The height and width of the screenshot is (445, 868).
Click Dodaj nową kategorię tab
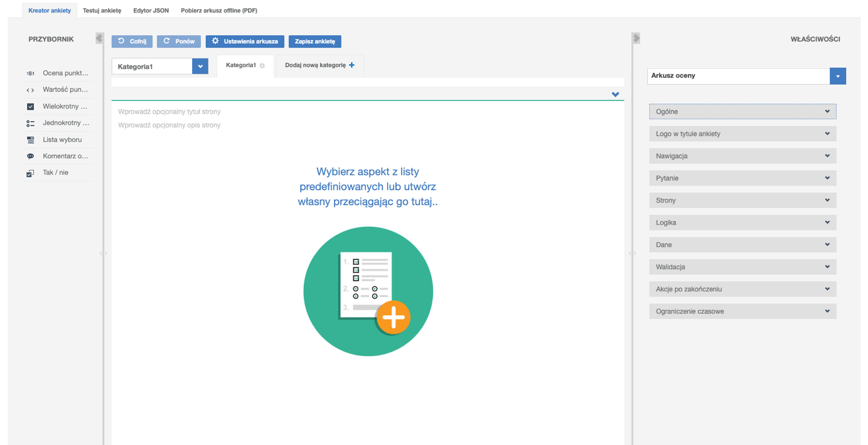[319, 65]
